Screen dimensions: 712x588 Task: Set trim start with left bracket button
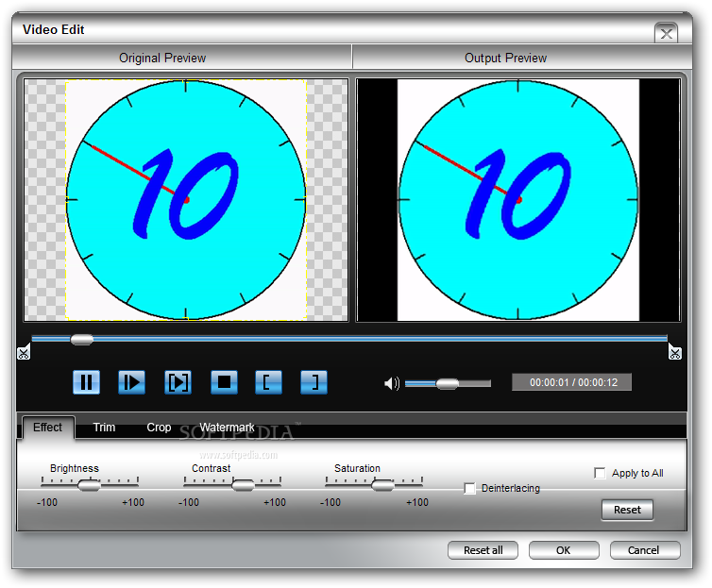pyautogui.click(x=268, y=382)
